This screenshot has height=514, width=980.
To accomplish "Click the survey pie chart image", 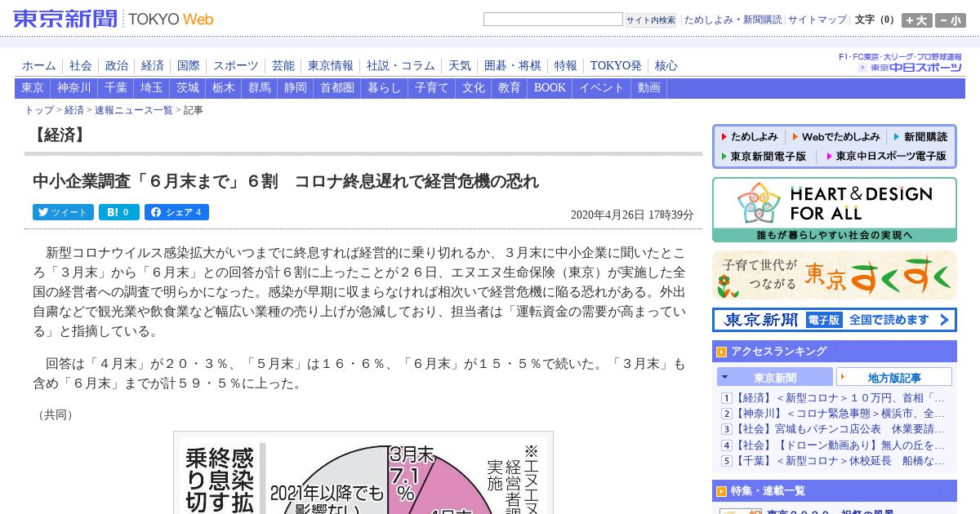I will (x=363, y=472).
